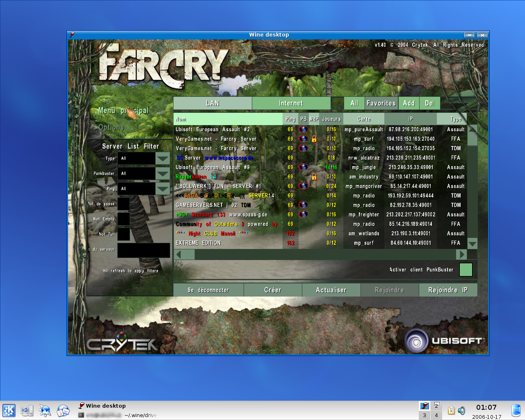Switch to the LAN tab

(212, 103)
